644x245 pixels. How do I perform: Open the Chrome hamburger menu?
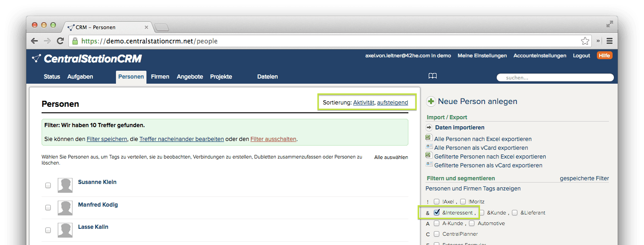tap(609, 41)
